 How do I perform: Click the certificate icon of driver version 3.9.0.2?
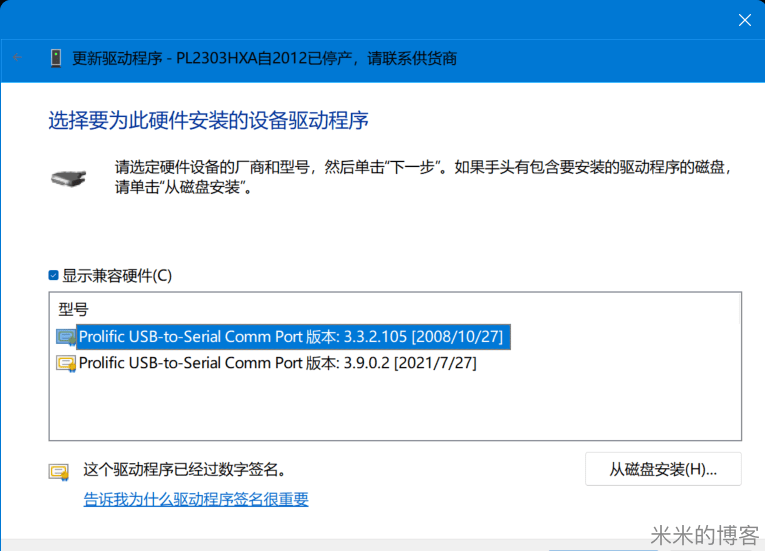tap(66, 364)
